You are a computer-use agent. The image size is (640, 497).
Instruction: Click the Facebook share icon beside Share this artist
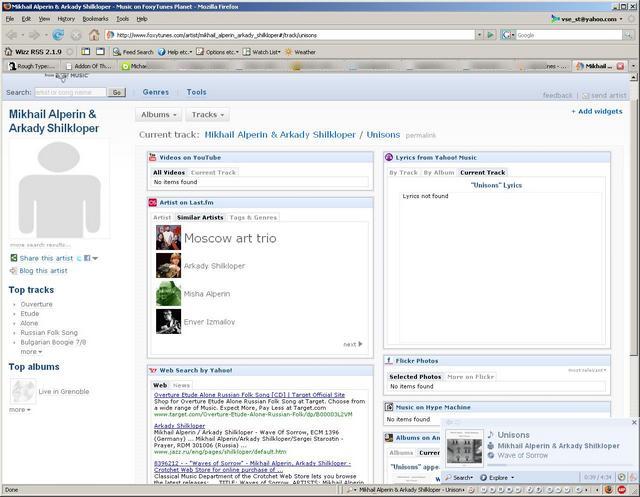click(87, 258)
